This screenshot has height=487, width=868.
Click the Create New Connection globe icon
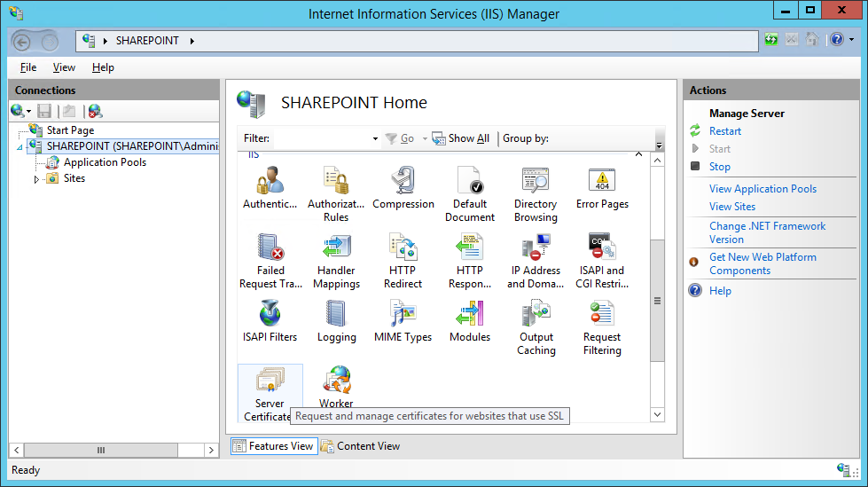(17, 111)
